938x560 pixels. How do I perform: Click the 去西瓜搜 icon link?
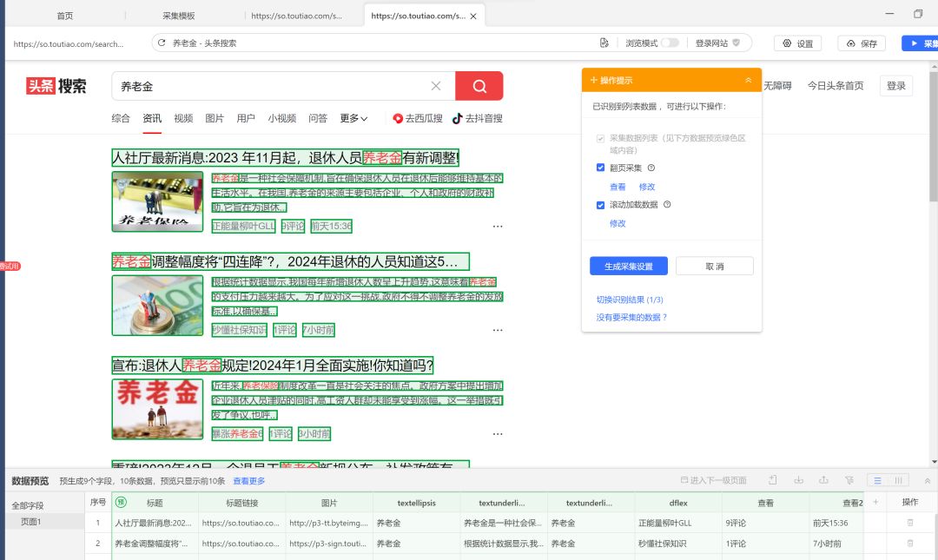click(x=418, y=118)
